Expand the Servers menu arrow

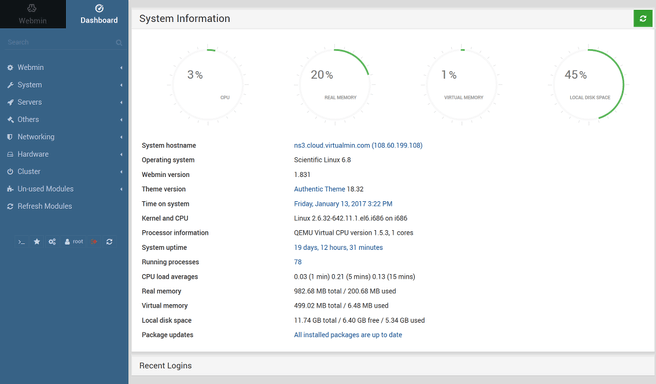click(x=121, y=102)
